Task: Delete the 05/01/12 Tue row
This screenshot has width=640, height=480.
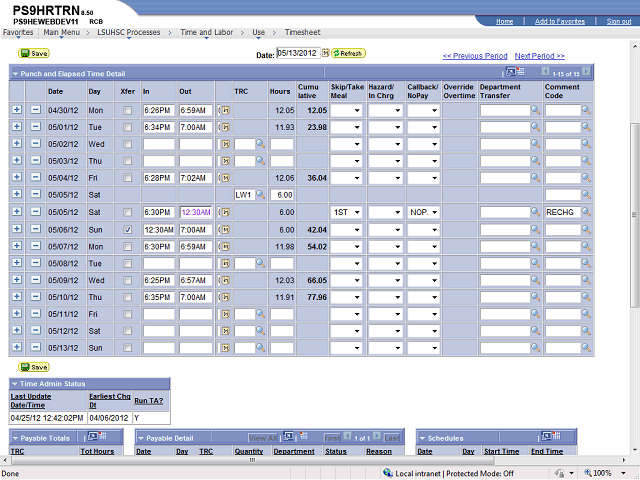Action: (35, 127)
